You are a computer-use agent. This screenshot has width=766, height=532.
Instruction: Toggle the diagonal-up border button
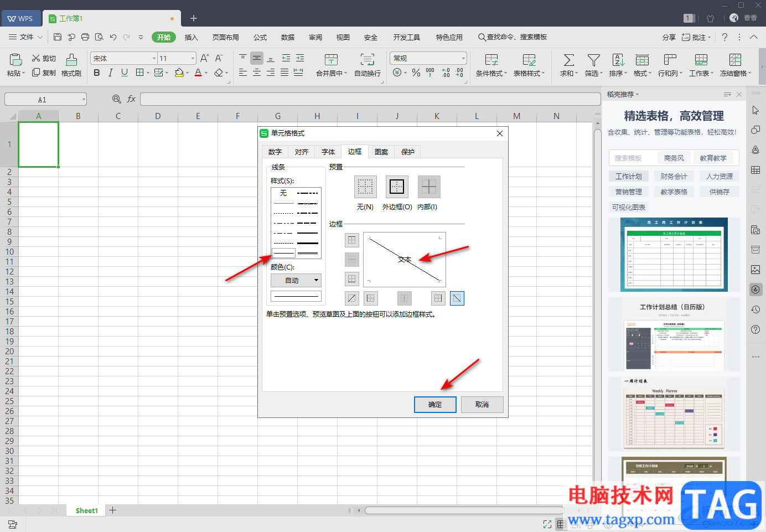(x=352, y=298)
